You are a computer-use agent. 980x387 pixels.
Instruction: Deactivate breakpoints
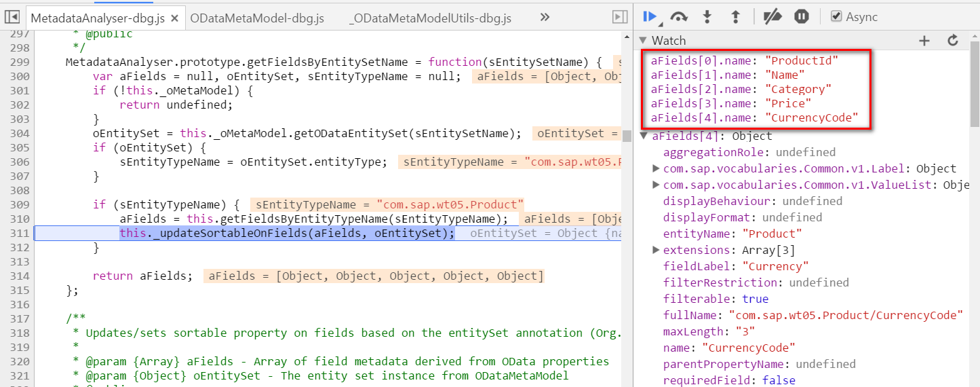[x=772, y=17]
